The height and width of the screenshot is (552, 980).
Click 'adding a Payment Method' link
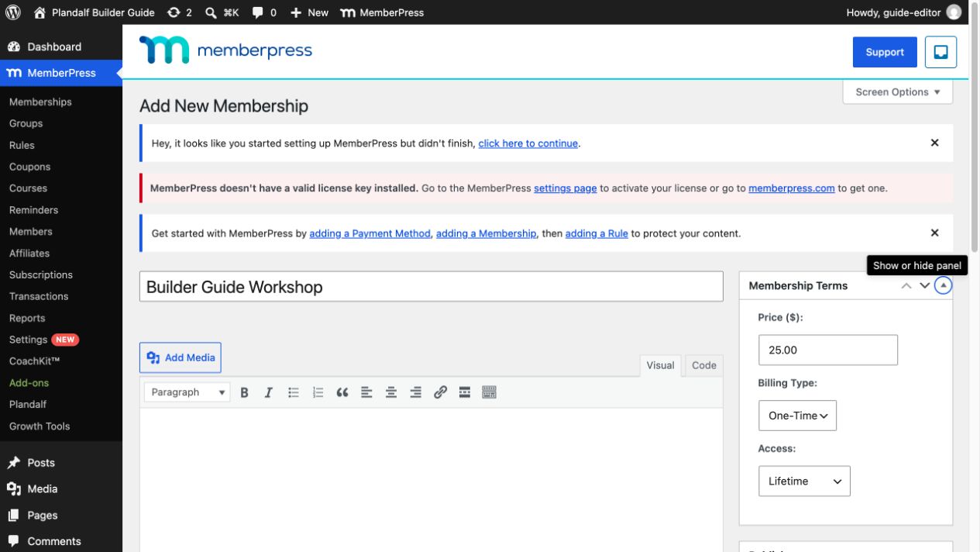370,233
